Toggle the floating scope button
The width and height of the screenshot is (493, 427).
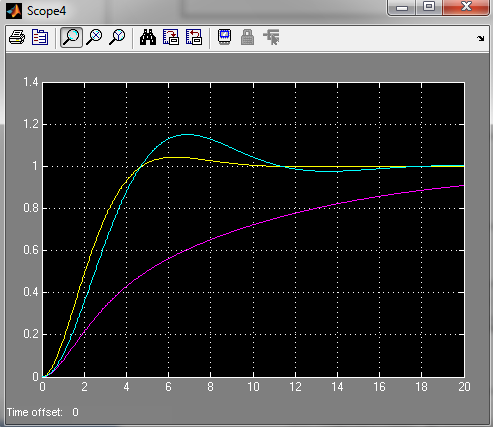[225, 37]
